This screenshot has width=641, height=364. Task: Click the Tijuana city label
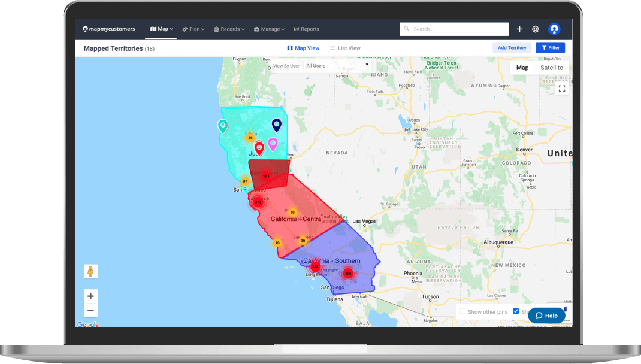pos(334,299)
